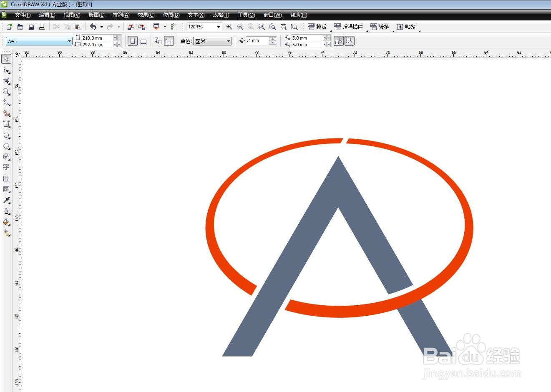Click the Export icon
The height and width of the screenshot is (392, 551).
(x=142, y=27)
